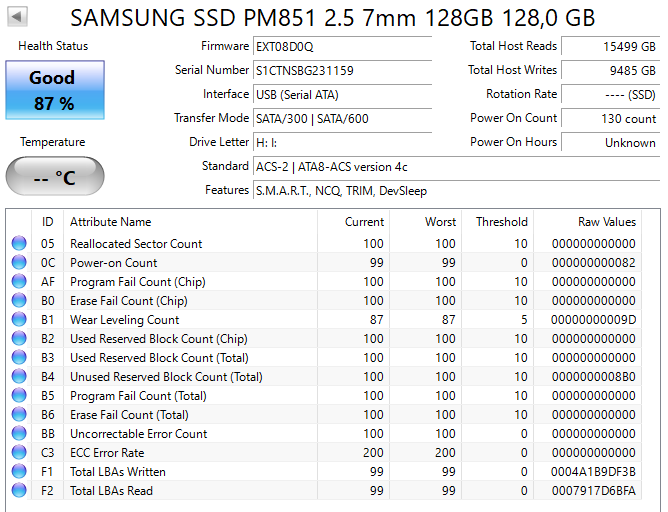Select the Firmware field value
Viewport: 668px width, 512px height.
pos(342,46)
